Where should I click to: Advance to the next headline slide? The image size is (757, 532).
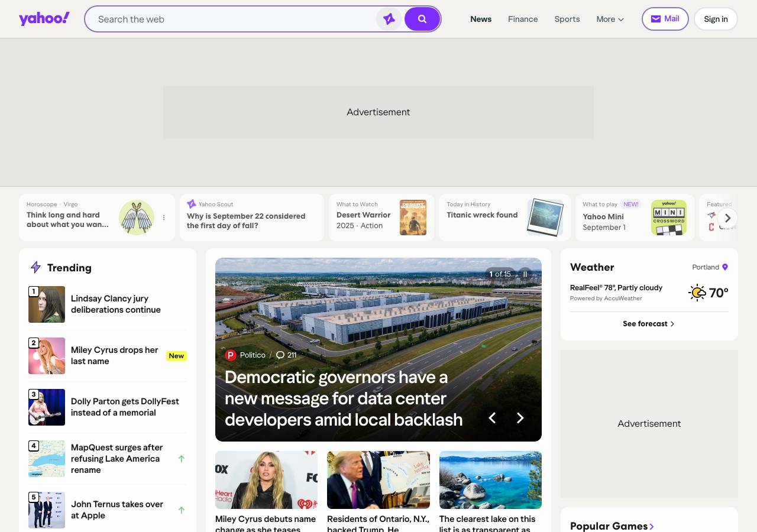[x=520, y=418]
